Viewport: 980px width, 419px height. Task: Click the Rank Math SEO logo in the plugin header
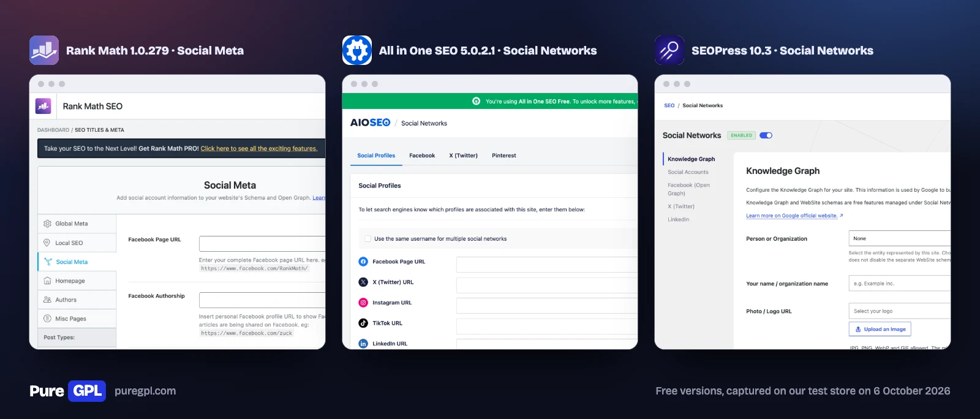pos(43,106)
